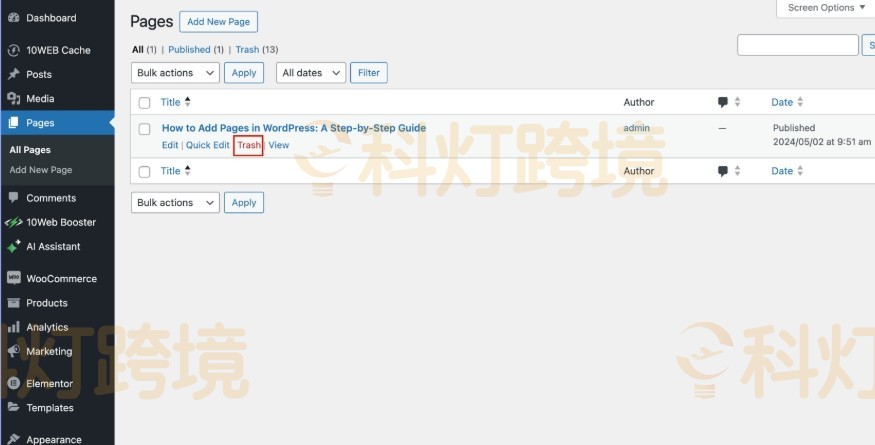Open top Bulk actions dropdown

tap(175, 73)
